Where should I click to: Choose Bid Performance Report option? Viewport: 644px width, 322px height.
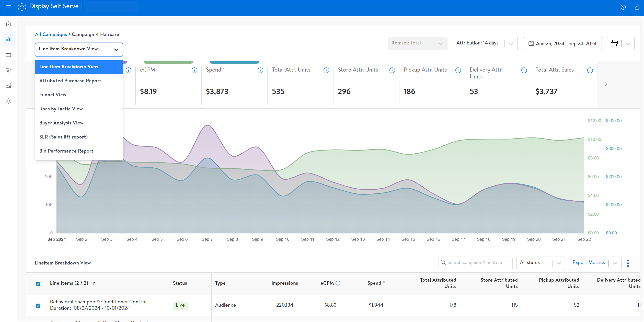click(x=66, y=151)
